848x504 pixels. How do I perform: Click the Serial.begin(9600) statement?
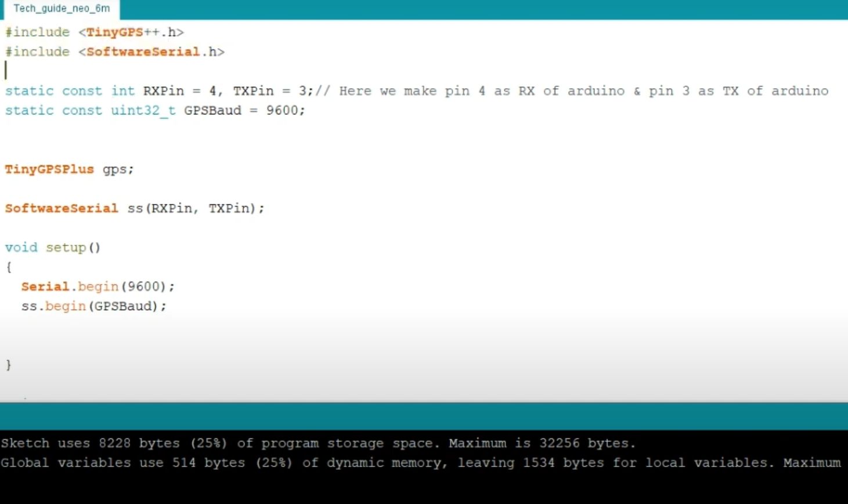[98, 286]
